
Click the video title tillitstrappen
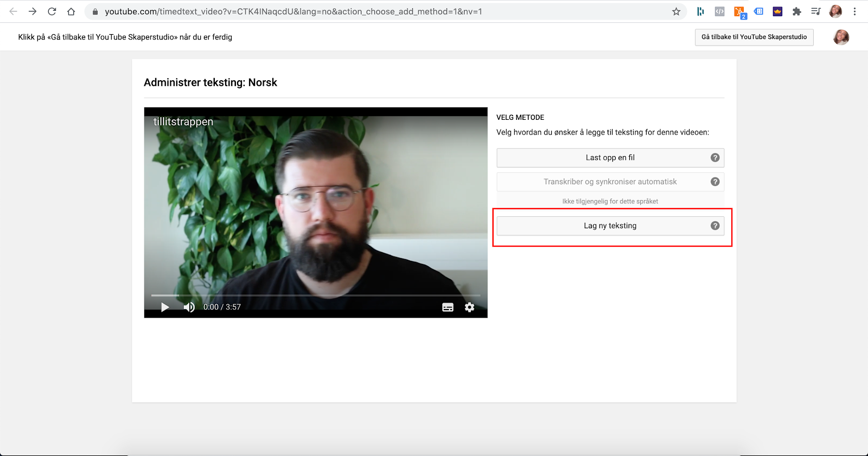click(x=183, y=121)
